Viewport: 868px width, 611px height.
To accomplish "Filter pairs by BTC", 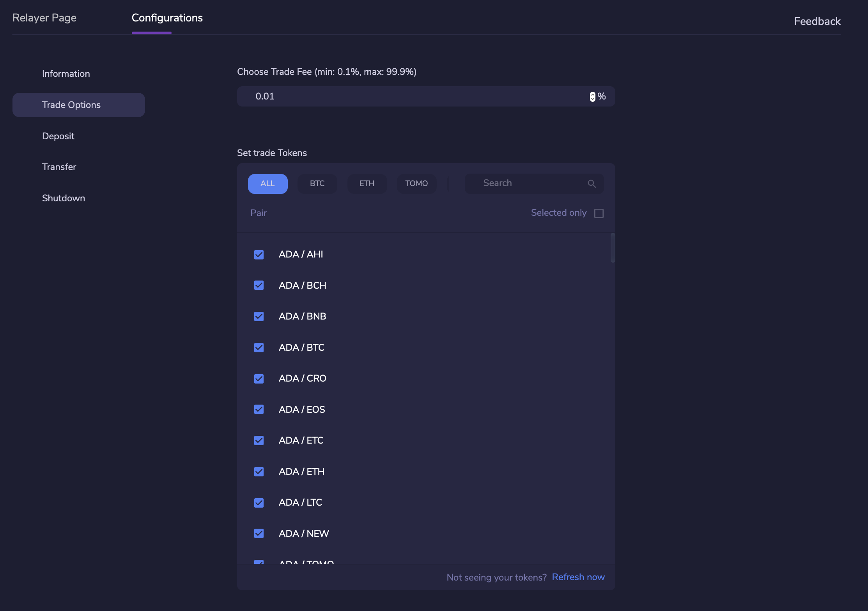I will [x=317, y=184].
